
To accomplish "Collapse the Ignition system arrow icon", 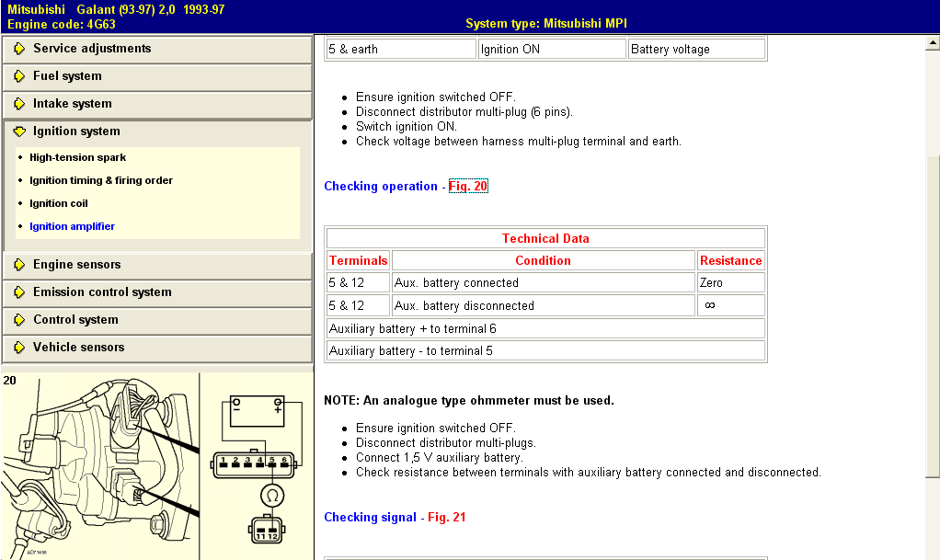I will pyautogui.click(x=19, y=131).
